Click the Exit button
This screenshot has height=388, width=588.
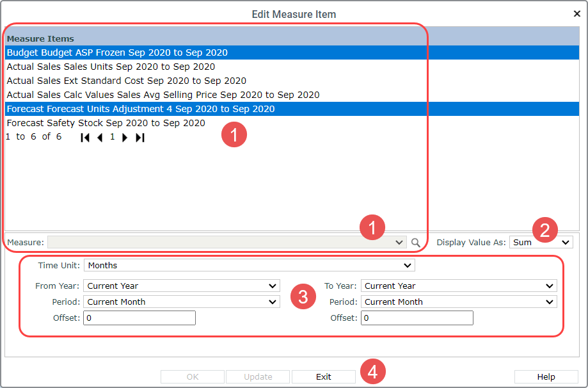(324, 376)
